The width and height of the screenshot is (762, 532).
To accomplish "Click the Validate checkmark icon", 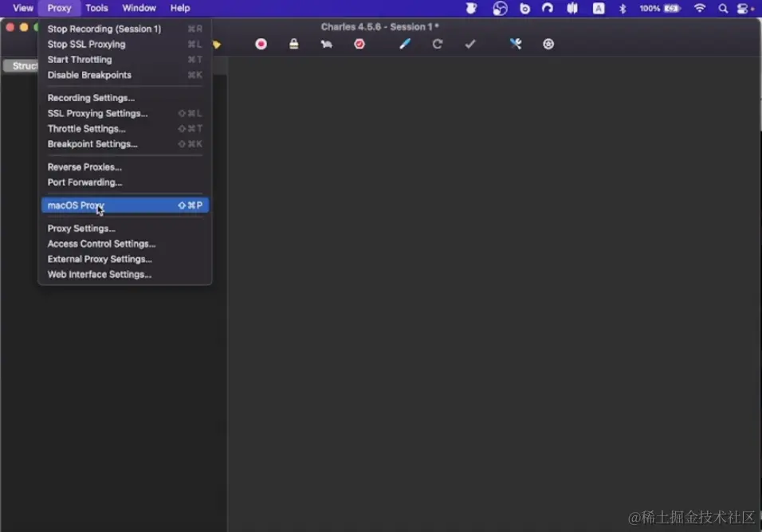I will (x=470, y=44).
